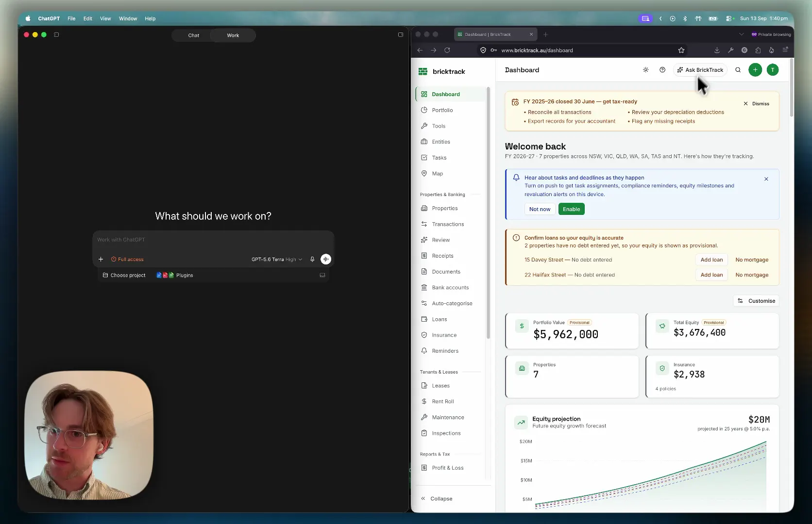The height and width of the screenshot is (524, 812).
Task: Switch to the Work tab in ChatGPT
Action: (233, 35)
